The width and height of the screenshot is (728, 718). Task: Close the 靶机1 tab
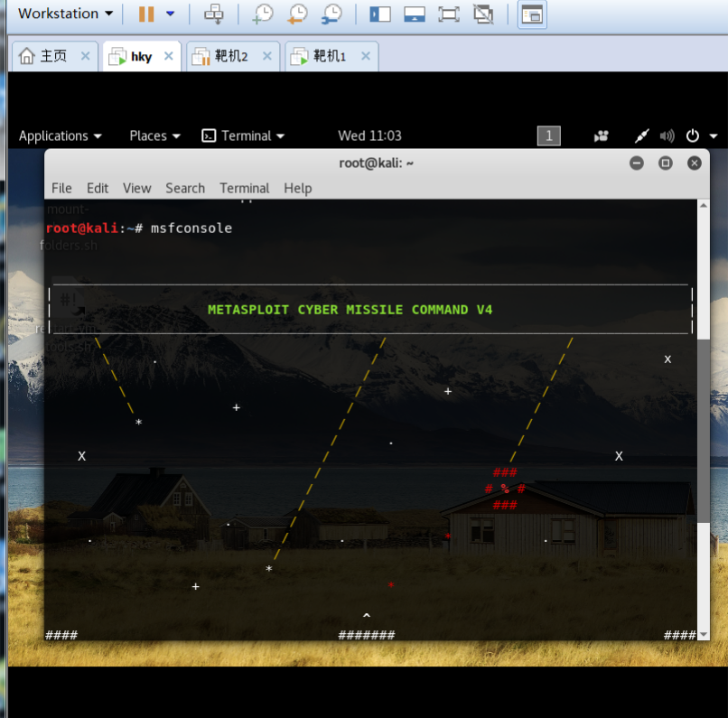366,56
